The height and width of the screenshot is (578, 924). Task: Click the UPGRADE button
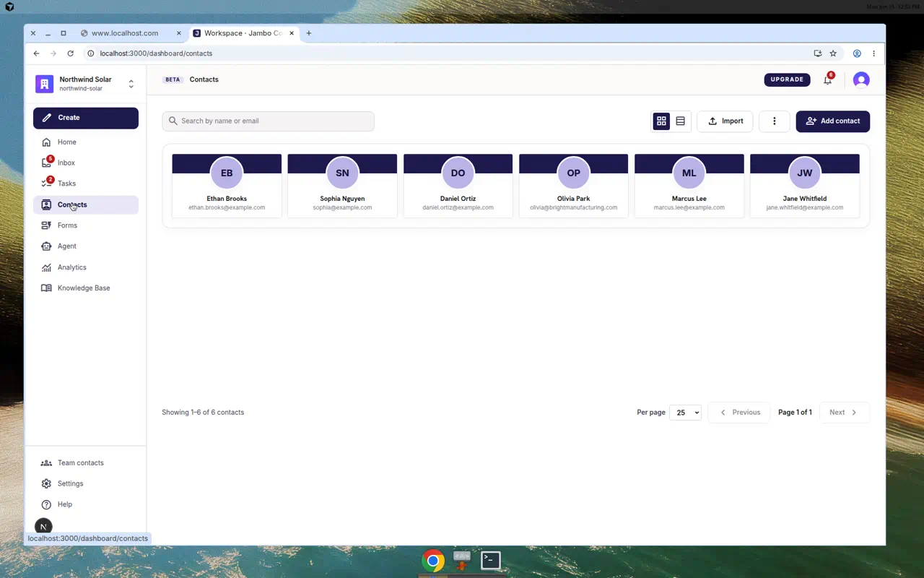(787, 79)
